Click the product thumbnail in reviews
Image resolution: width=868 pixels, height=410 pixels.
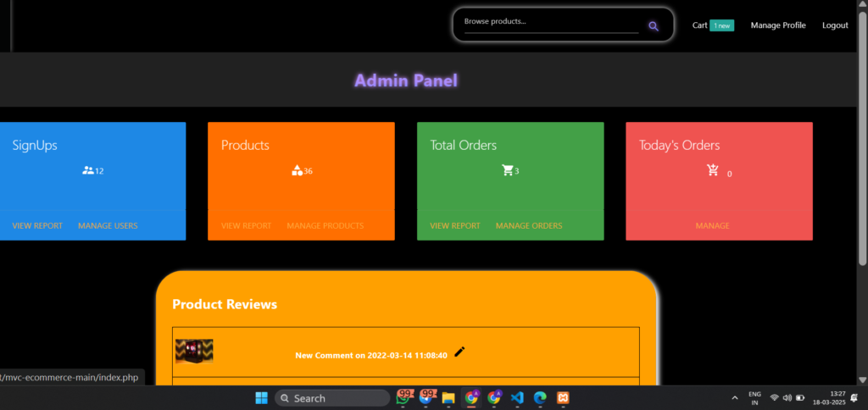click(194, 352)
